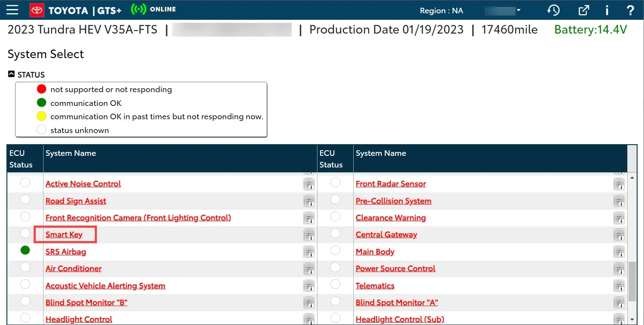This screenshot has height=325, width=644.
Task: Open the hamburger main menu
Action: [x=12, y=10]
